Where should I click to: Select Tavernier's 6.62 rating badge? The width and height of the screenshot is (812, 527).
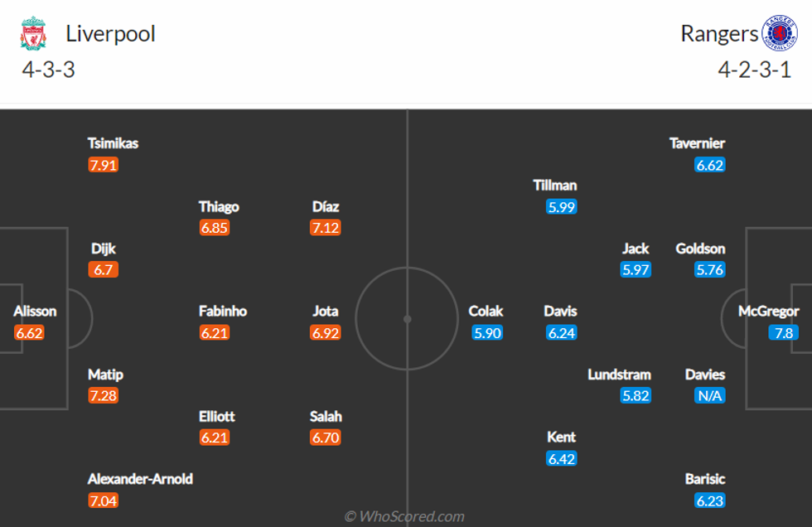[710, 165]
